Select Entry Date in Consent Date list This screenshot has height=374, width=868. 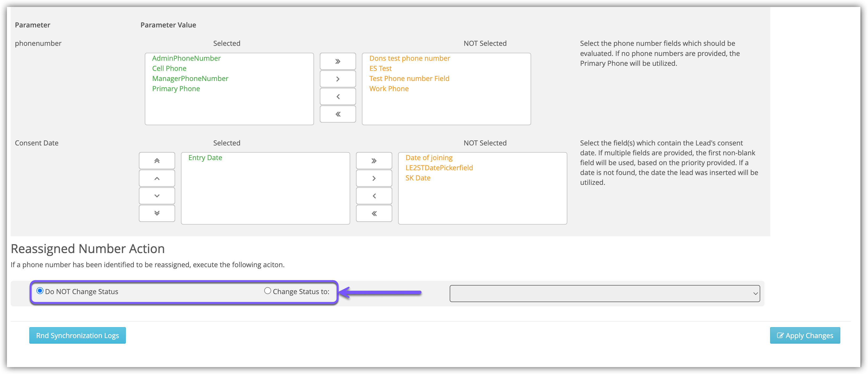(205, 158)
